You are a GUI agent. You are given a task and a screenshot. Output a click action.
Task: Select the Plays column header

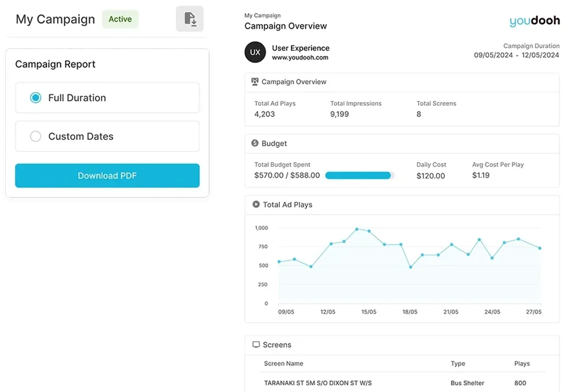[x=522, y=363]
